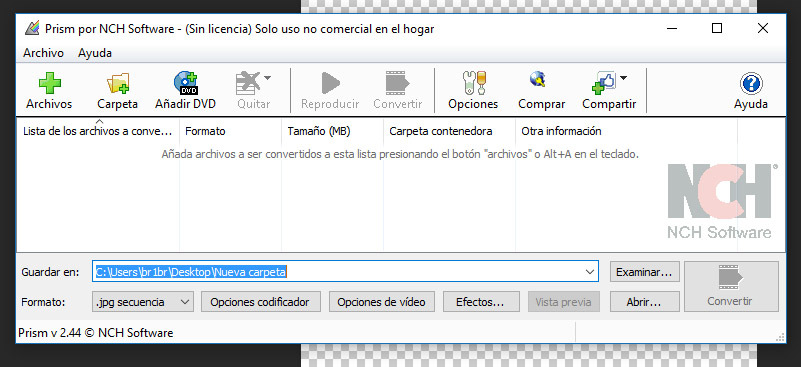Click the window resize grip in status bar
This screenshot has width=801, height=367.
coord(780,337)
